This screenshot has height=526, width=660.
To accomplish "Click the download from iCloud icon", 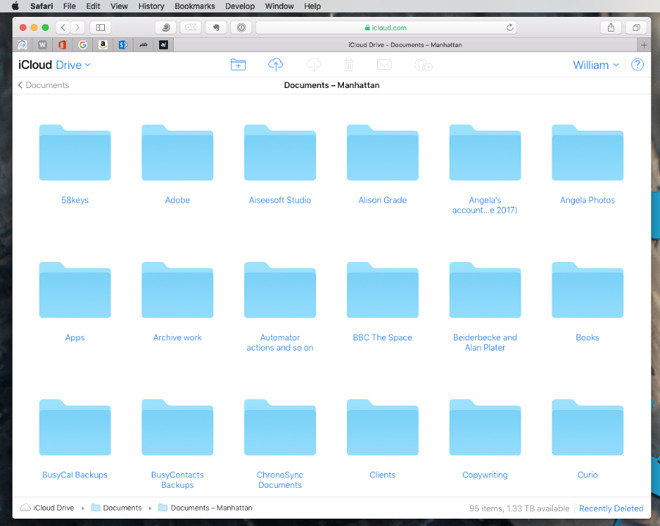I will coord(314,64).
